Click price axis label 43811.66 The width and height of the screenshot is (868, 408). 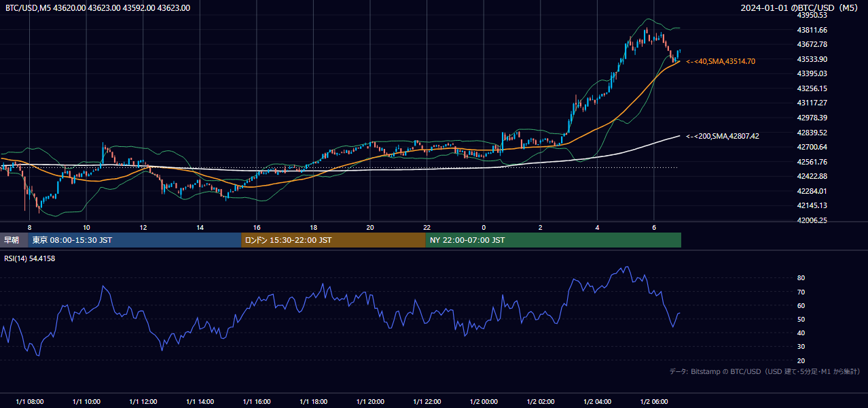click(x=812, y=30)
